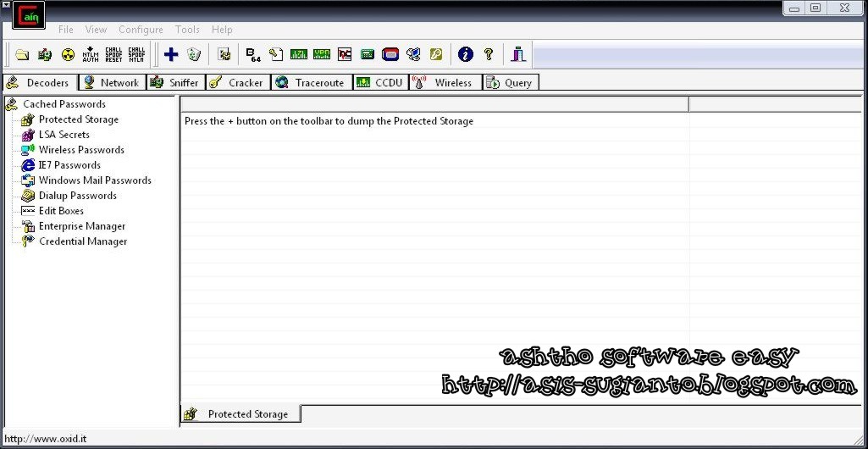Open the key-and-paper password decoder icon
The image size is (868, 449).
click(x=276, y=54)
